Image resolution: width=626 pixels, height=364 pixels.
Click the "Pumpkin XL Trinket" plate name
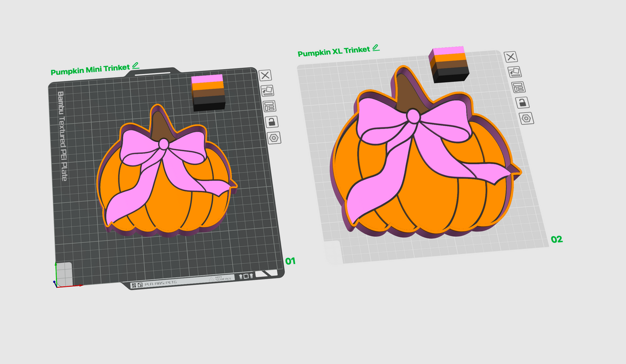click(334, 51)
